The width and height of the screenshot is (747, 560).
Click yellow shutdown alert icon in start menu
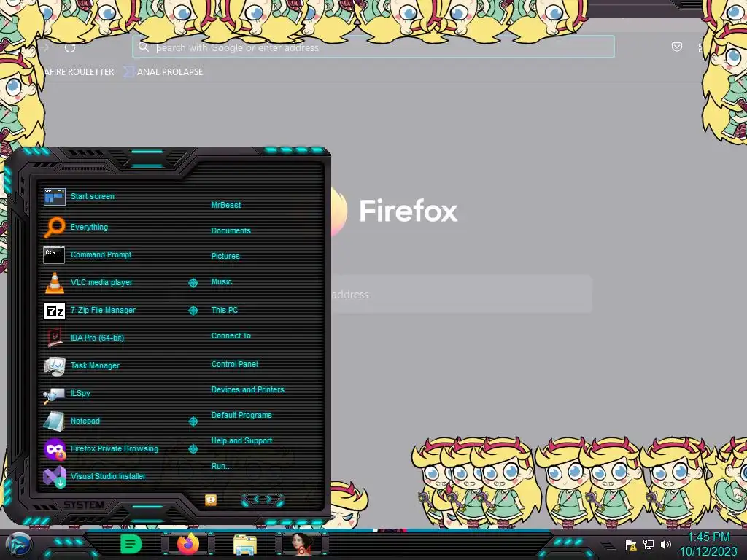click(211, 499)
